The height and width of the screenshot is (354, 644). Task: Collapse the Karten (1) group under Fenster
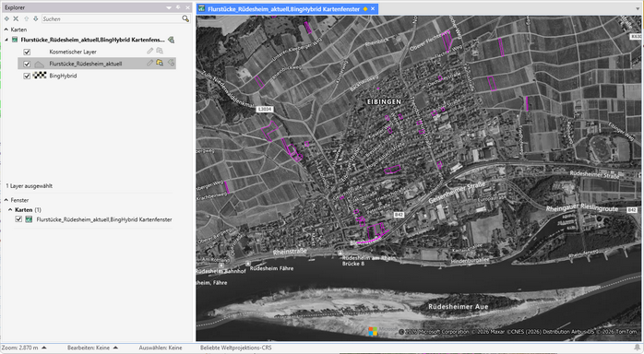pos(10,209)
